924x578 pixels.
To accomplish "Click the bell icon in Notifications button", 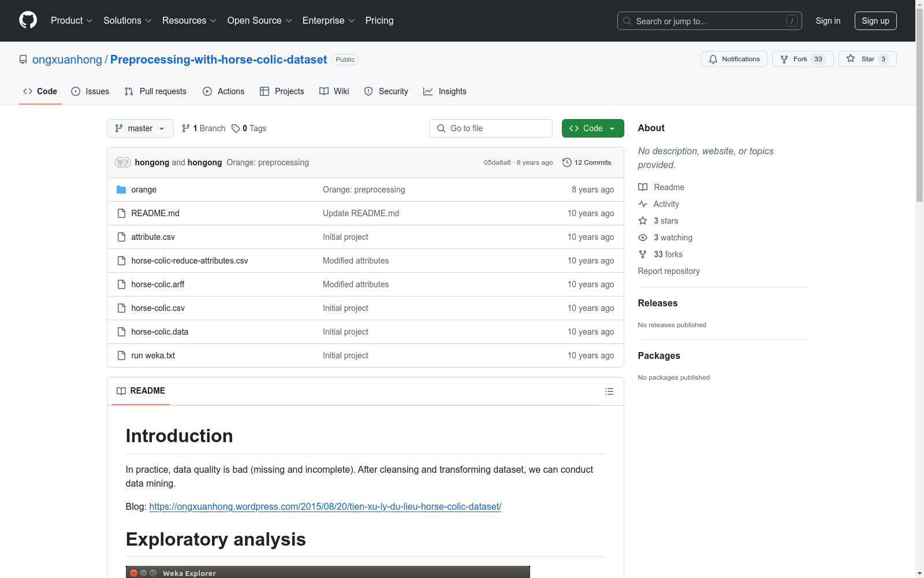I will 713,59.
